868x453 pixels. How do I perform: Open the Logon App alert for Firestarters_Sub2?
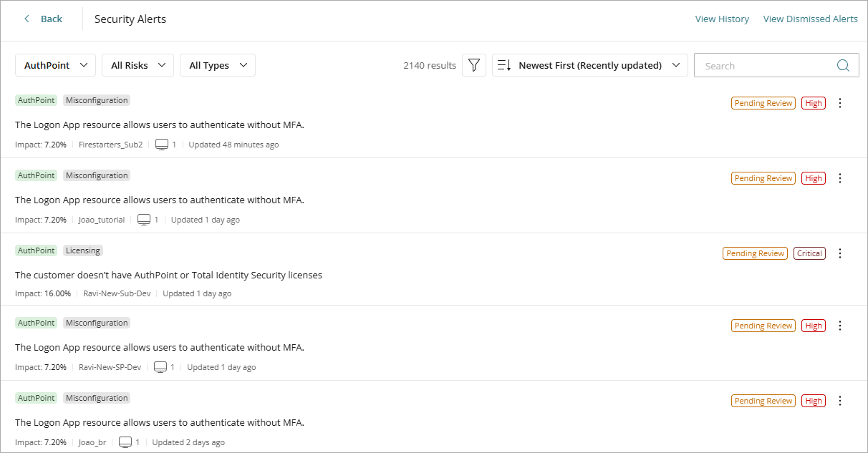click(x=160, y=125)
